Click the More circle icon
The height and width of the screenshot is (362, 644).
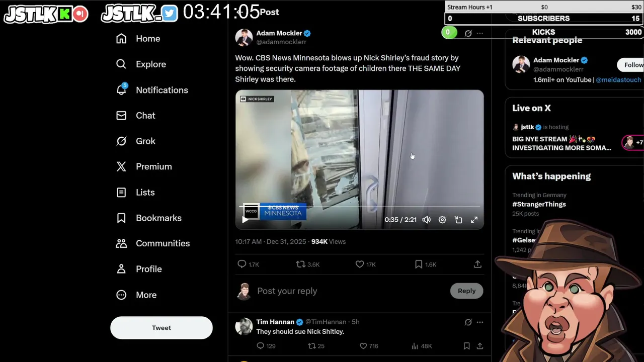(121, 295)
